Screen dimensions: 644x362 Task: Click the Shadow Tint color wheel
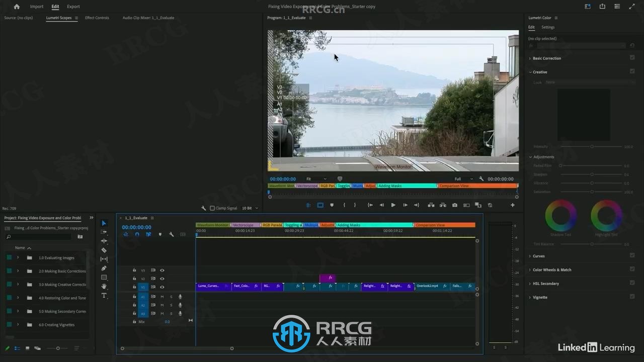[560, 216]
